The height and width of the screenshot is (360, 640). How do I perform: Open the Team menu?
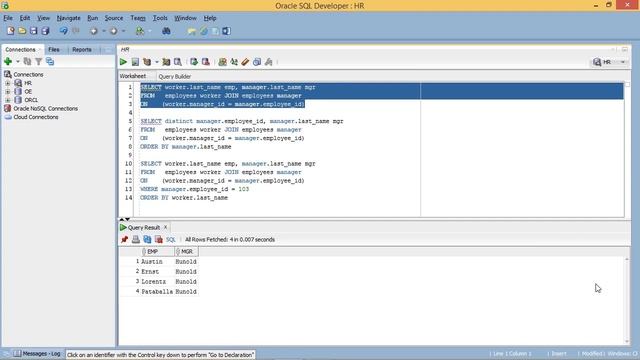pyautogui.click(x=138, y=18)
